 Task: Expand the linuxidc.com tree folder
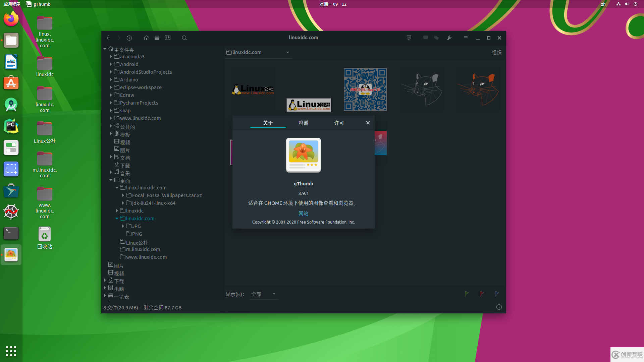point(117,218)
